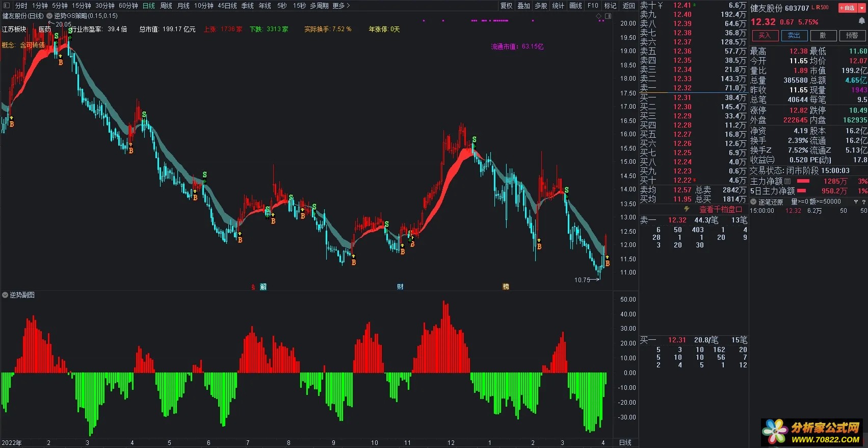
Task: Click the ¥ symbol beside 卖十
Action: pos(660,5)
